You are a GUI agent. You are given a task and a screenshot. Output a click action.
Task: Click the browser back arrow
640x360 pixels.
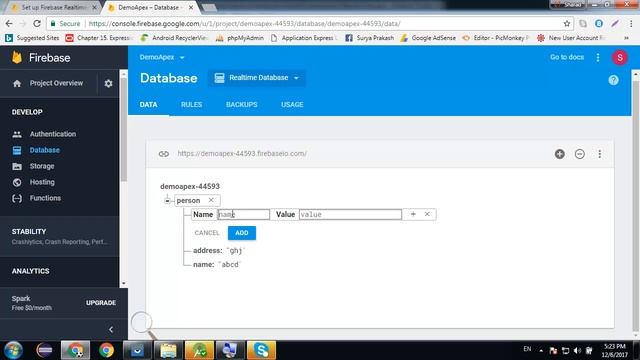tap(9, 24)
